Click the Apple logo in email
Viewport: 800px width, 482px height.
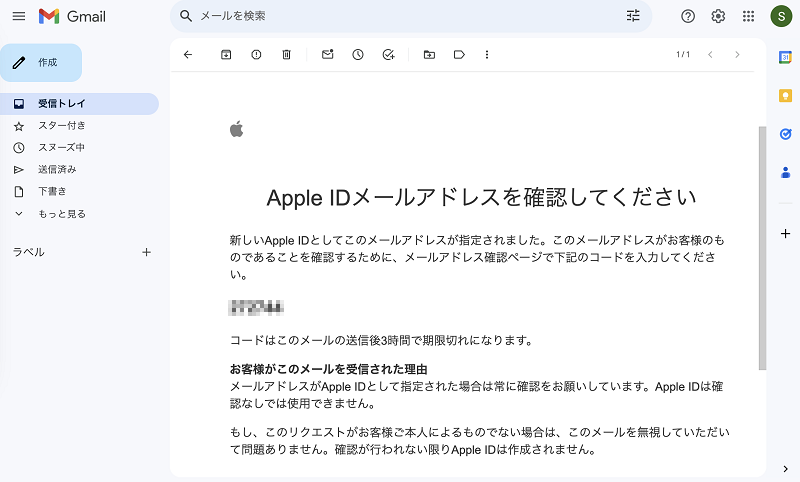(x=237, y=129)
